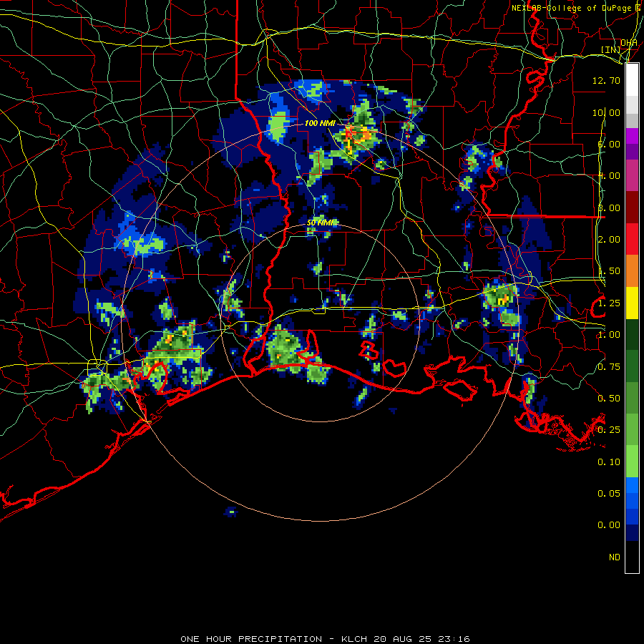Click the 100 NMI range ring label
The image size is (644, 644).
click(320, 123)
